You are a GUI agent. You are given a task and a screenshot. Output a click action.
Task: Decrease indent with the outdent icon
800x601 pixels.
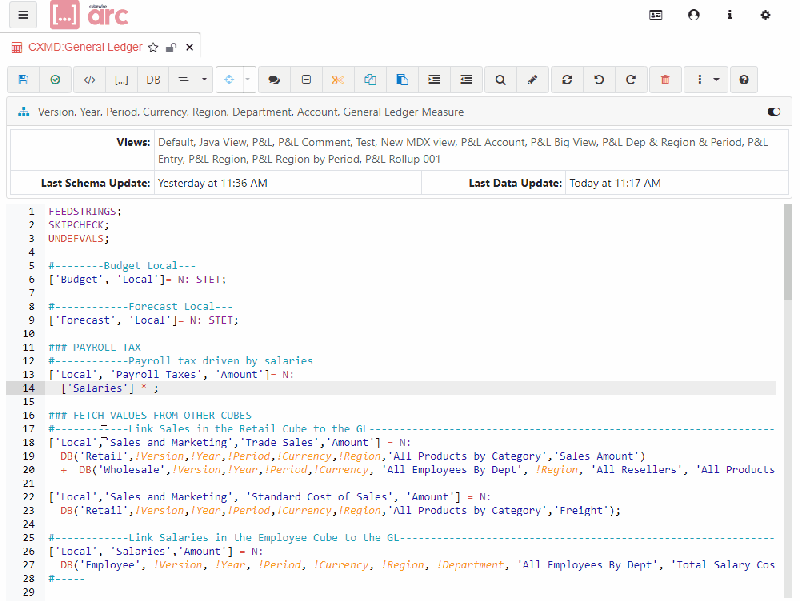pos(466,80)
